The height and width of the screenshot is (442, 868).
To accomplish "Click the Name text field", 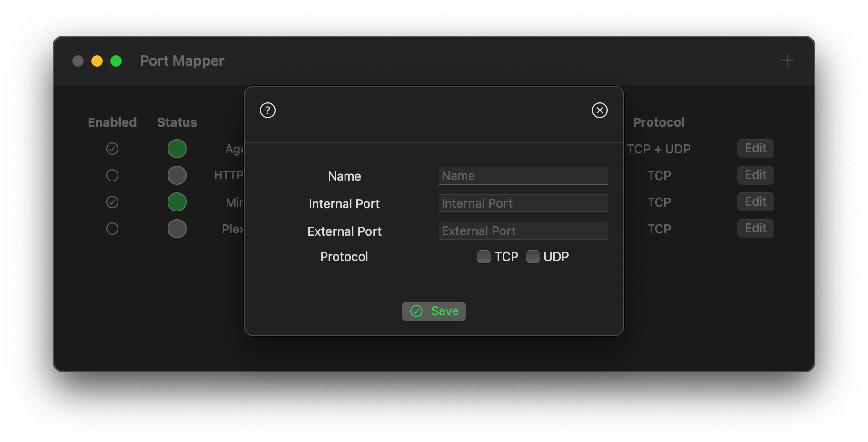I will [523, 176].
